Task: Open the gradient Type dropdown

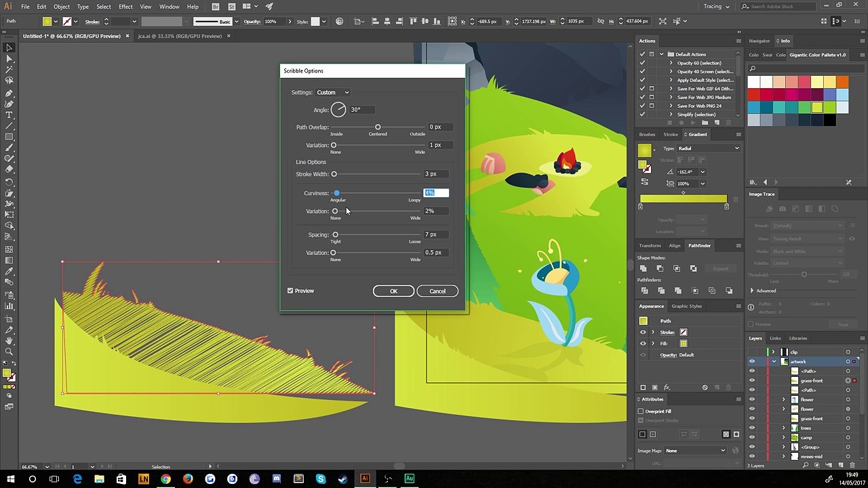Action: [710, 148]
